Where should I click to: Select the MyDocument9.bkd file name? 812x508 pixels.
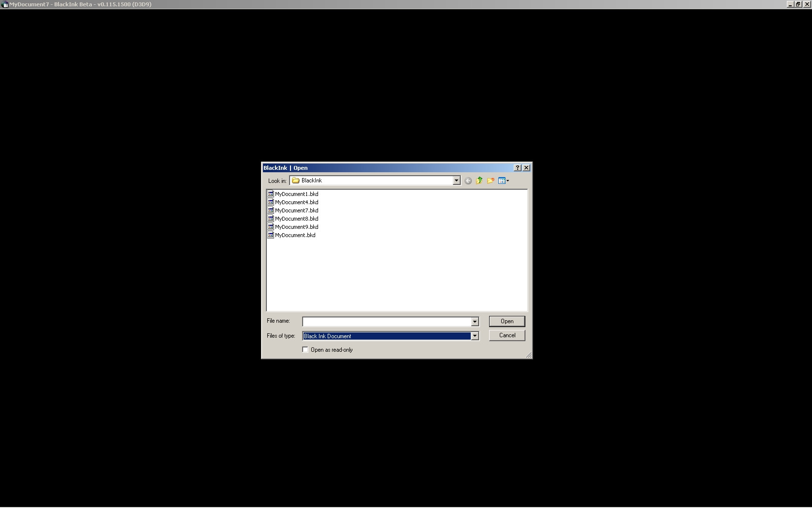(x=297, y=227)
